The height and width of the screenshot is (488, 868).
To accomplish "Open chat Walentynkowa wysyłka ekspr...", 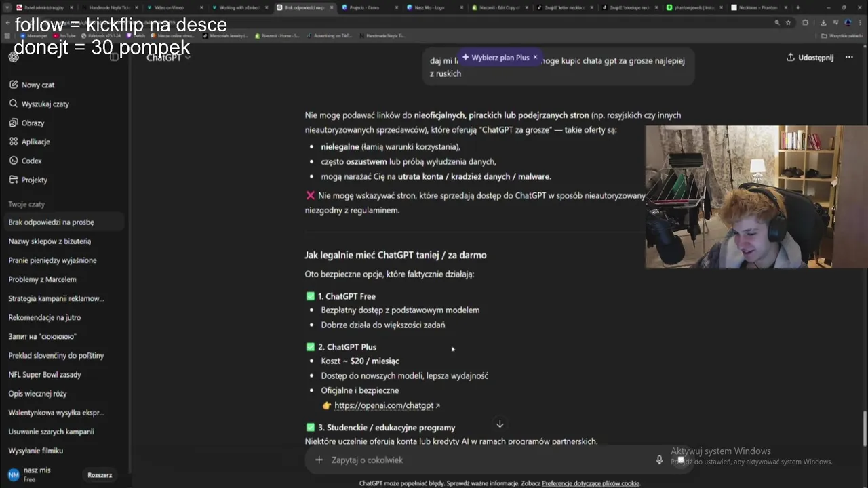I will click(x=62, y=412).
